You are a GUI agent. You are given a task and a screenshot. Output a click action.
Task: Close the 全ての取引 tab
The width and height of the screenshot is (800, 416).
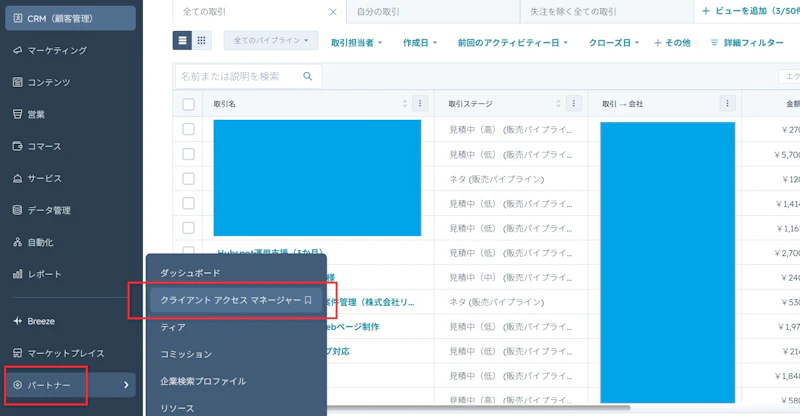tap(333, 12)
